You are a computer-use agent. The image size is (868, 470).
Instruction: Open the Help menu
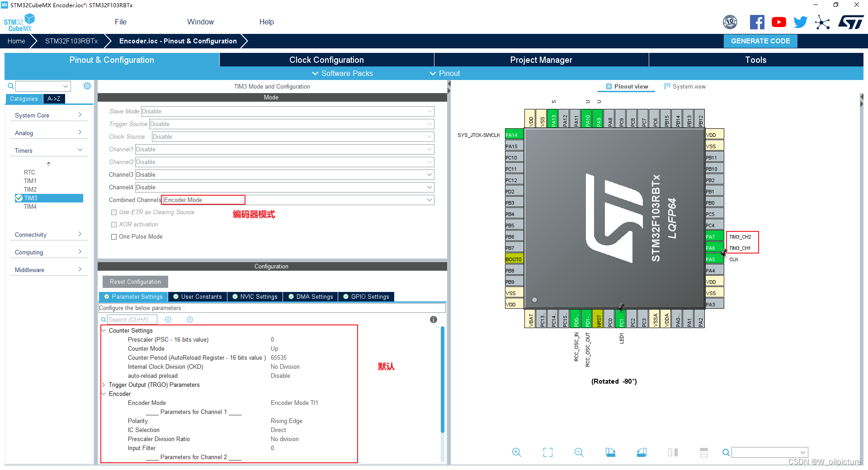(267, 22)
